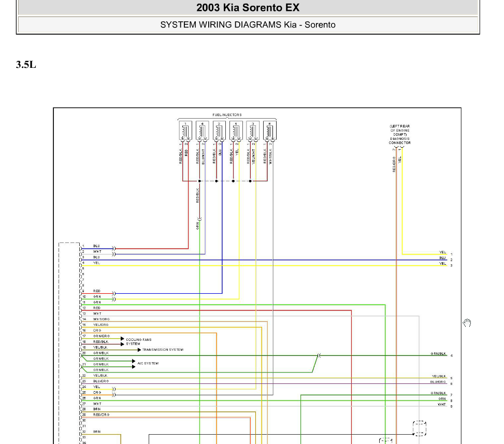Viewport: 504px width, 444px height.
Task: Click 'RED' wire label under injector 1
Action: [x=186, y=153]
